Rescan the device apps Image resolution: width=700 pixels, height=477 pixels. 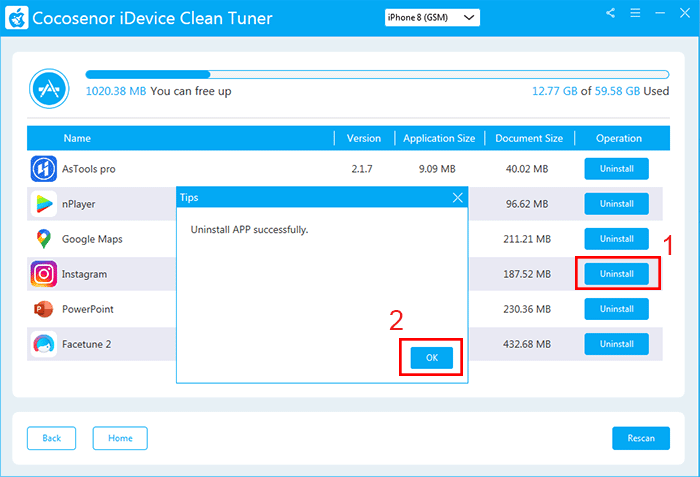(x=641, y=438)
